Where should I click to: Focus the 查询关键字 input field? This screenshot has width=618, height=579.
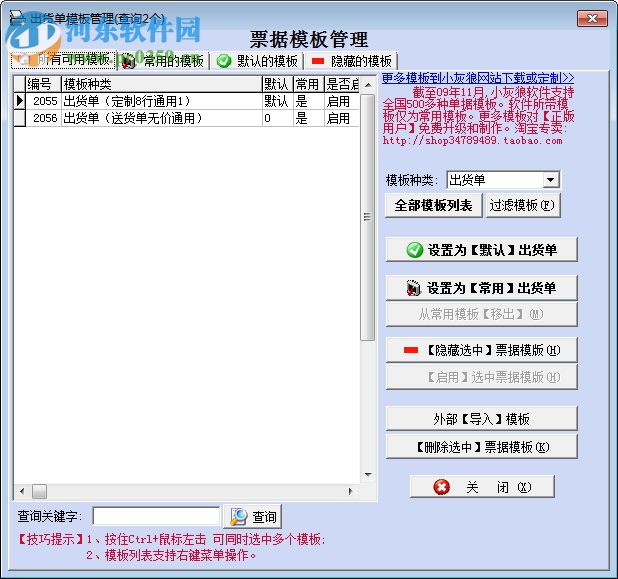tap(156, 516)
